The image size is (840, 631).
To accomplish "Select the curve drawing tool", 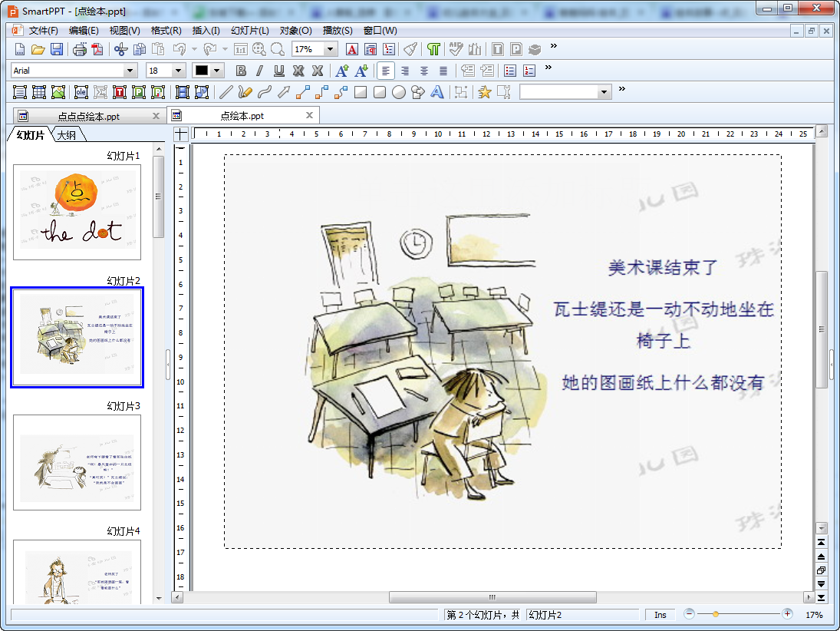I will (264, 92).
